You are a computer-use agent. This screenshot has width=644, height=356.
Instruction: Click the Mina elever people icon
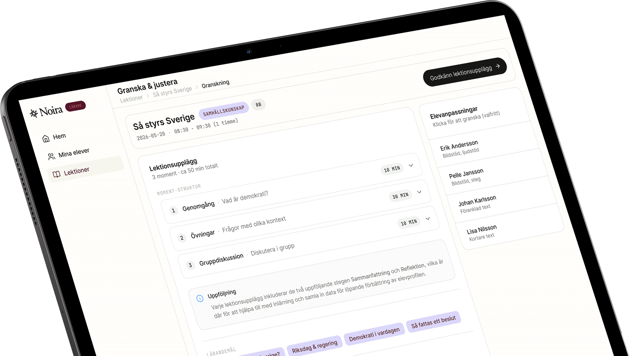52,156
